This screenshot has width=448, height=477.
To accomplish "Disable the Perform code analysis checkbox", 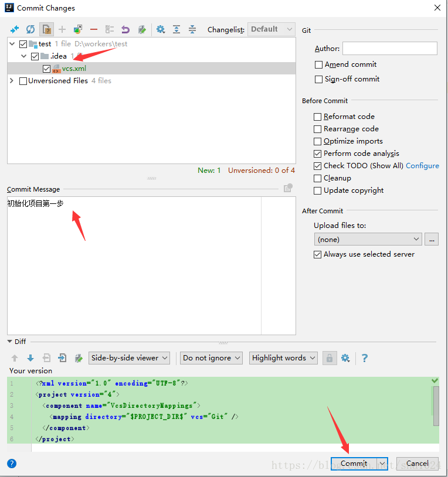I will (x=317, y=154).
